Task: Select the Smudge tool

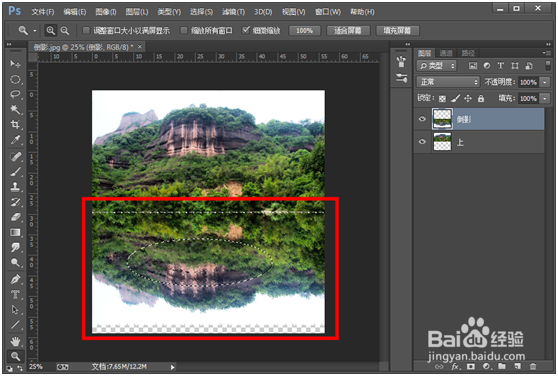Action: (15, 247)
